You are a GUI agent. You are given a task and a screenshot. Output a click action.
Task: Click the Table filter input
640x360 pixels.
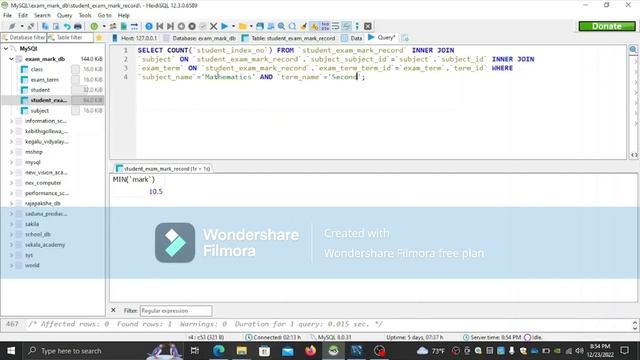tap(70, 38)
